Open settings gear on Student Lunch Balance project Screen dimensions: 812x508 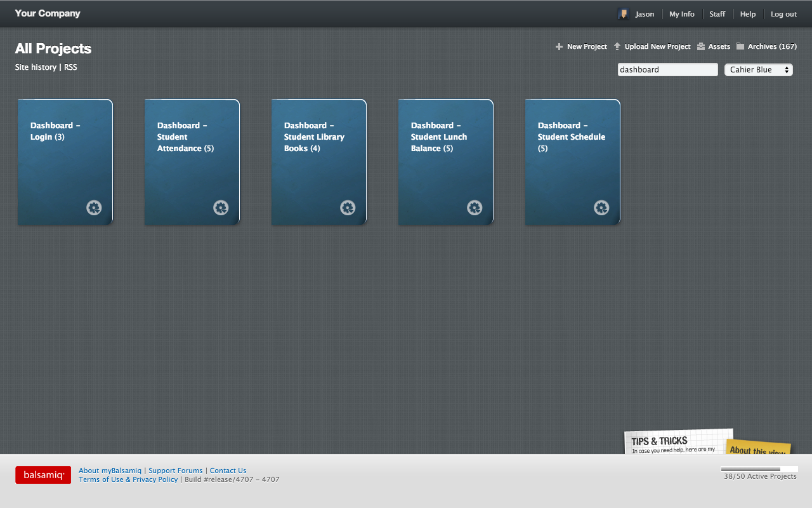coord(475,207)
